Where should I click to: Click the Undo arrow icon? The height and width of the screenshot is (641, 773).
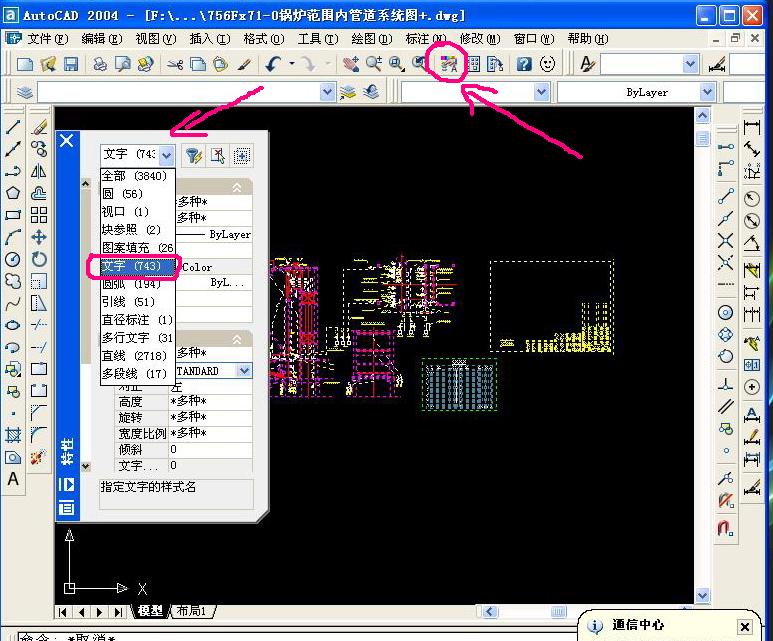273,64
